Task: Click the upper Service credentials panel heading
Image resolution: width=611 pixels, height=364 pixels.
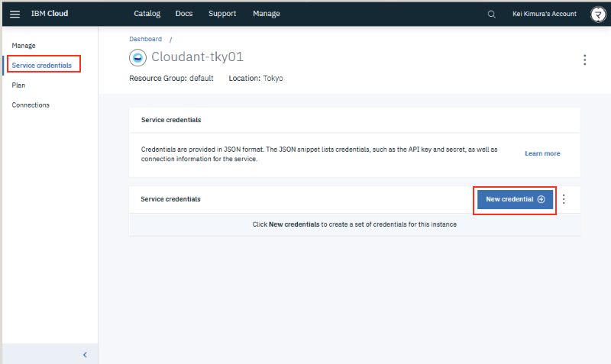Action: 171,120
